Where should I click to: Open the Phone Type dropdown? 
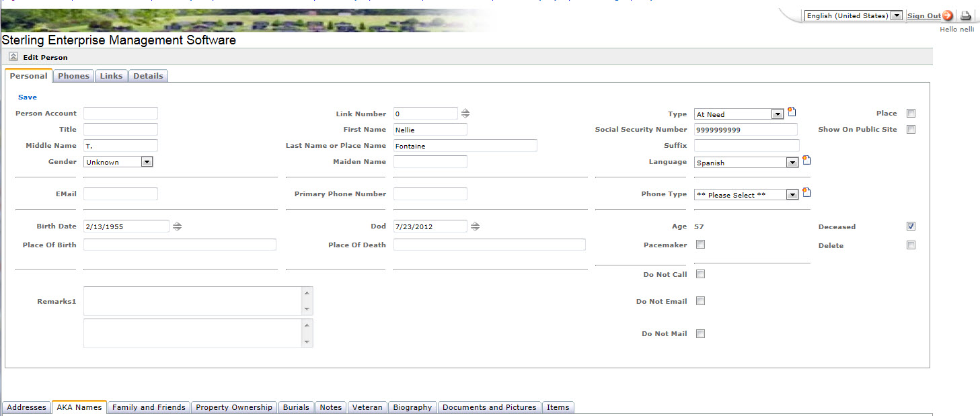pyautogui.click(x=747, y=194)
